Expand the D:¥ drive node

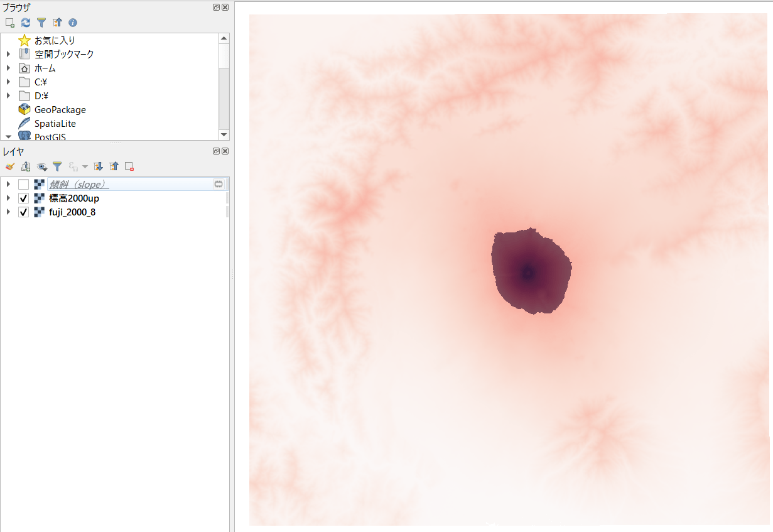[8, 95]
